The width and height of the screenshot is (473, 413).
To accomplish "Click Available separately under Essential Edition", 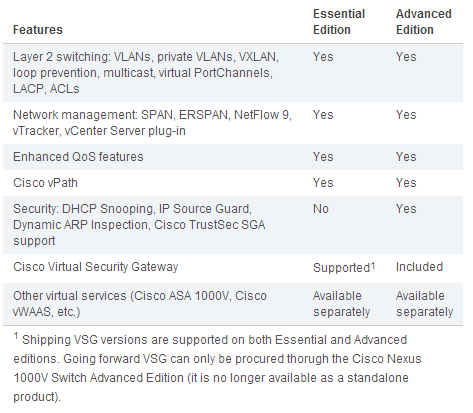I will pyautogui.click(x=341, y=304).
